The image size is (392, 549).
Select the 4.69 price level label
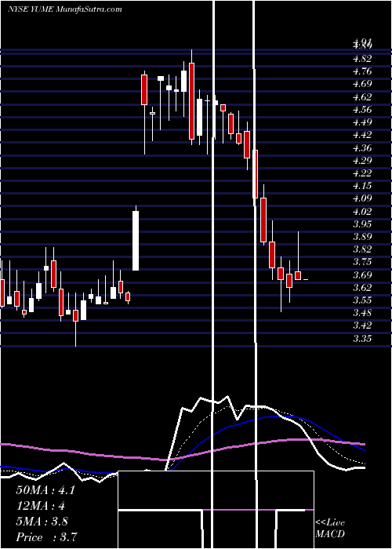coord(362,84)
